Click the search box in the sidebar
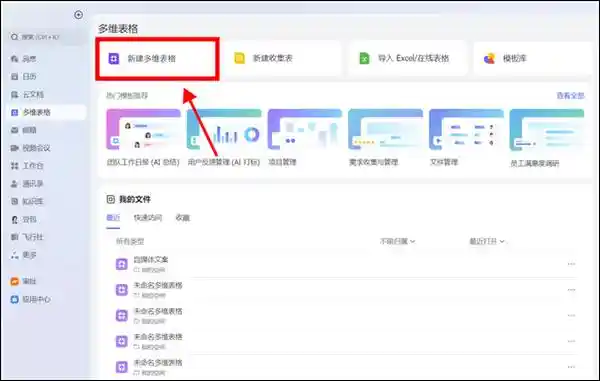Viewport: 600px width, 381px height. pos(47,37)
